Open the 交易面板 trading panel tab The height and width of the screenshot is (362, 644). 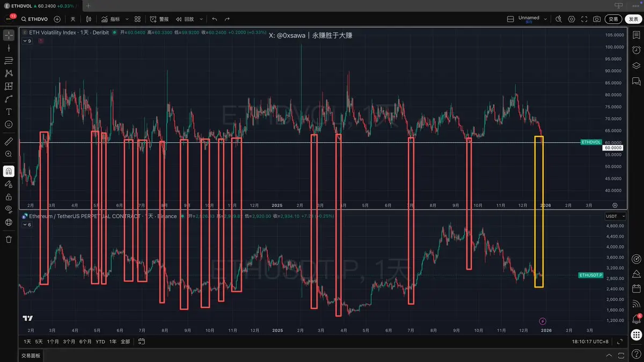(x=31, y=356)
